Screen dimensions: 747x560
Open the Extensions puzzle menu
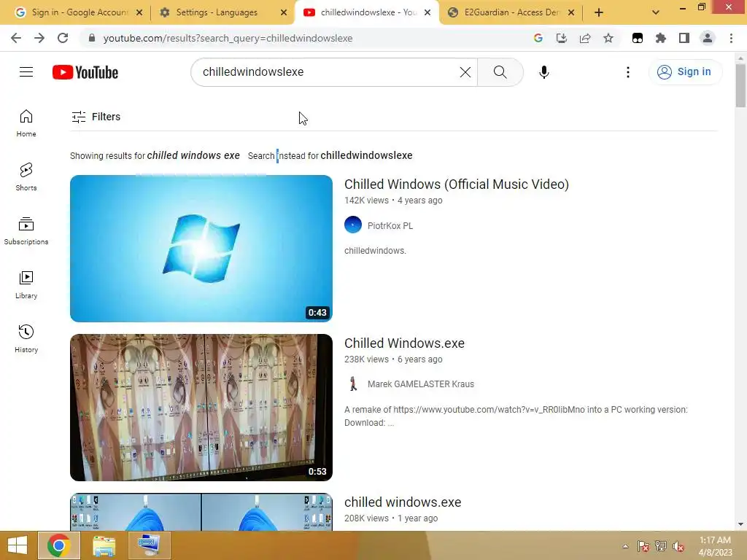click(661, 38)
